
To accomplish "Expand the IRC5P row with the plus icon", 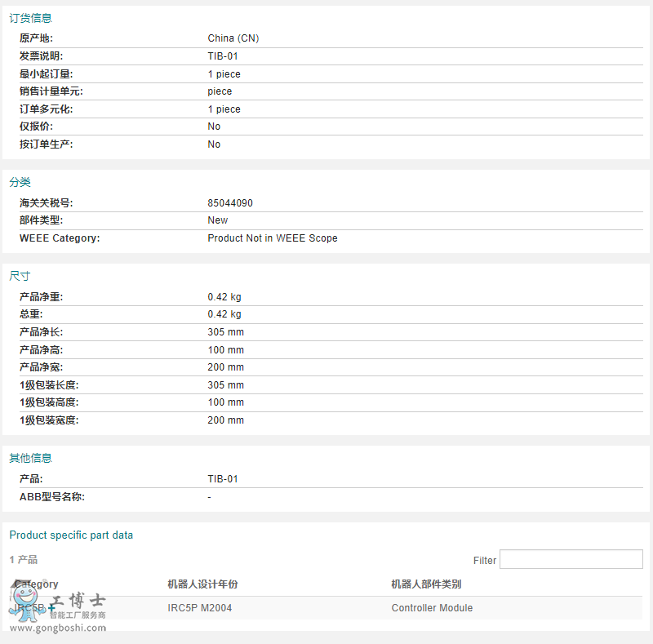I will [51, 609].
